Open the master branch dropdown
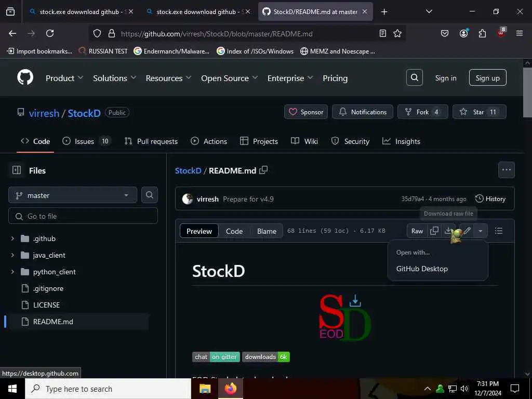532x399 pixels. point(73,195)
